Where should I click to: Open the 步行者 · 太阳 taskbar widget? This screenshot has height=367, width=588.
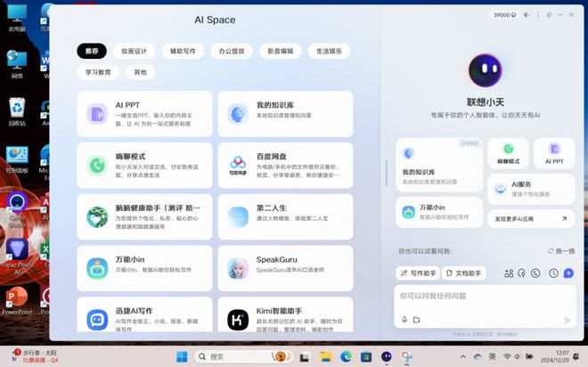pyautogui.click(x=35, y=356)
